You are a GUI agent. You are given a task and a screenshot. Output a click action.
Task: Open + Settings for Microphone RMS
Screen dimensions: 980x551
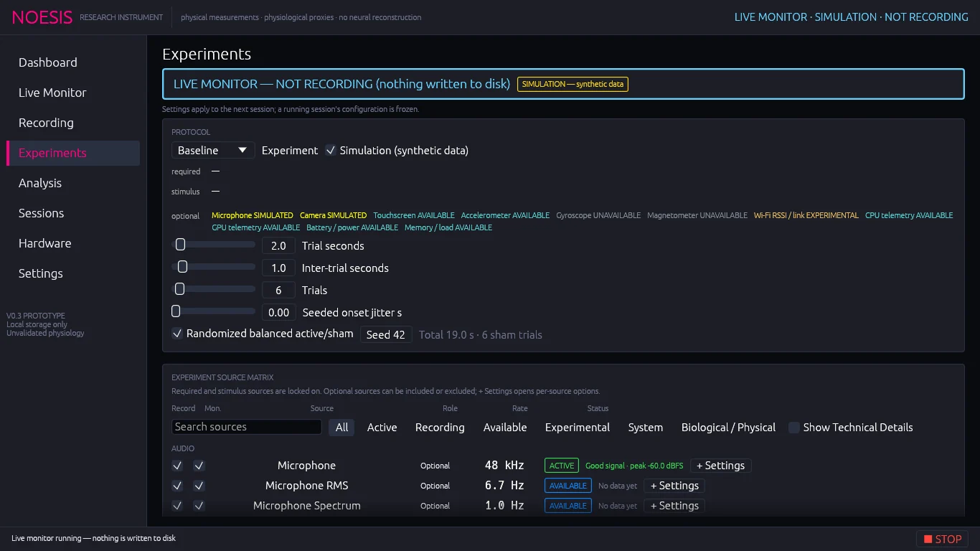pyautogui.click(x=674, y=486)
